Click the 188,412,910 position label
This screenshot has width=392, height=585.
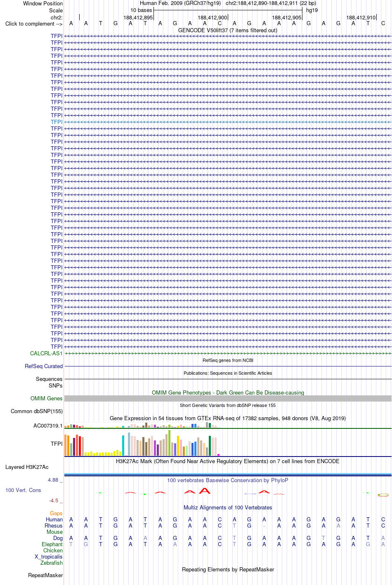361,17
